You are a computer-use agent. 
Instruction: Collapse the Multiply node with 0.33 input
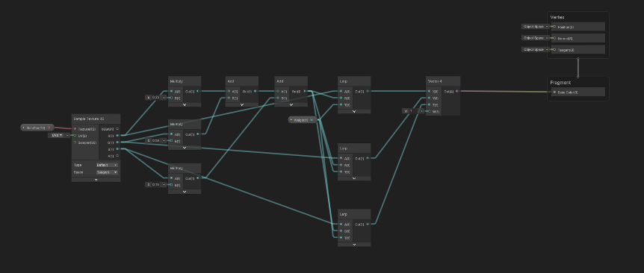pyautogui.click(x=185, y=104)
